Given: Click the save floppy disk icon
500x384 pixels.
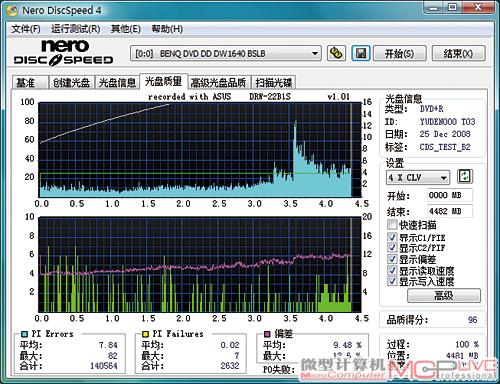Looking at the screenshot, I should click(x=361, y=53).
